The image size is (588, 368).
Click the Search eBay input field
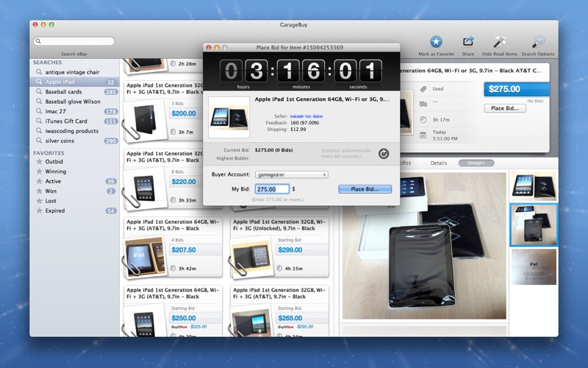pos(74,41)
